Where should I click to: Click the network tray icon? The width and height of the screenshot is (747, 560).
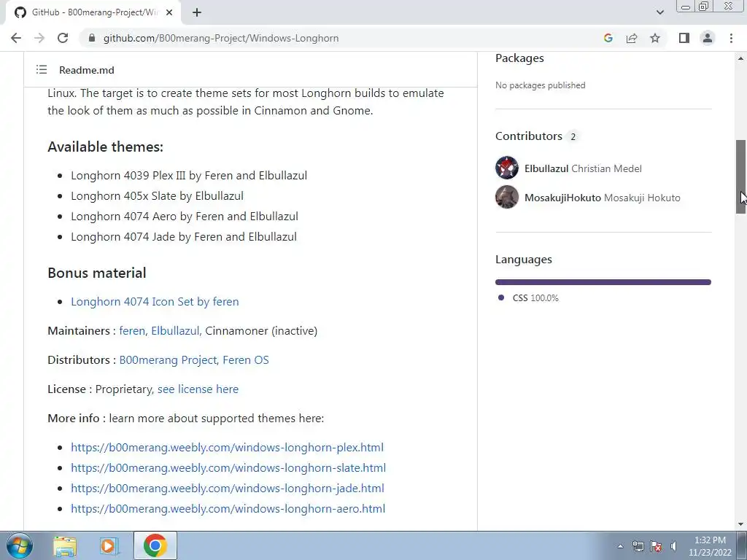point(638,546)
